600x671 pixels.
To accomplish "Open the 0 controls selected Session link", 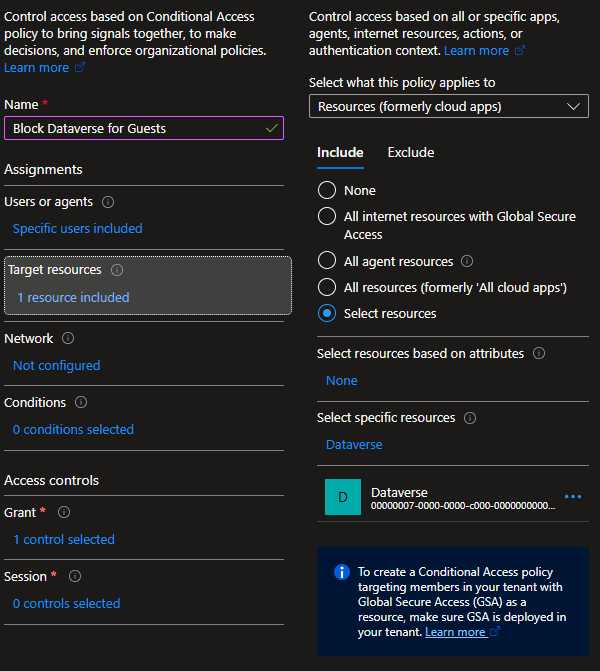I will pos(66,604).
